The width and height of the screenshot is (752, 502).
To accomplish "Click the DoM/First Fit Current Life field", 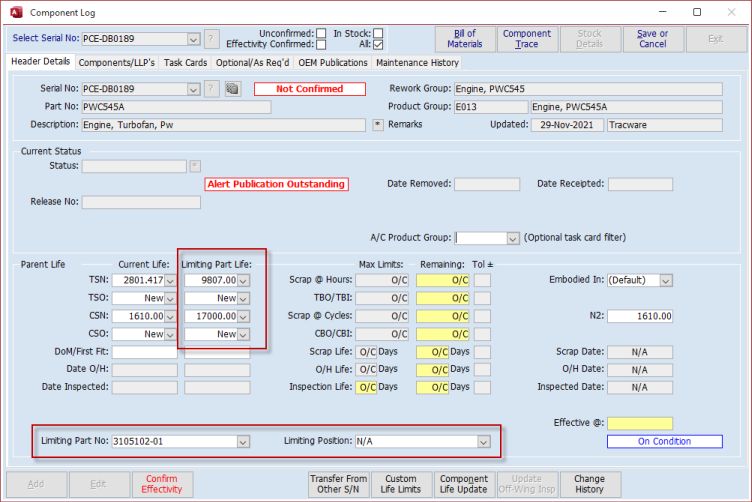I will click(145, 352).
